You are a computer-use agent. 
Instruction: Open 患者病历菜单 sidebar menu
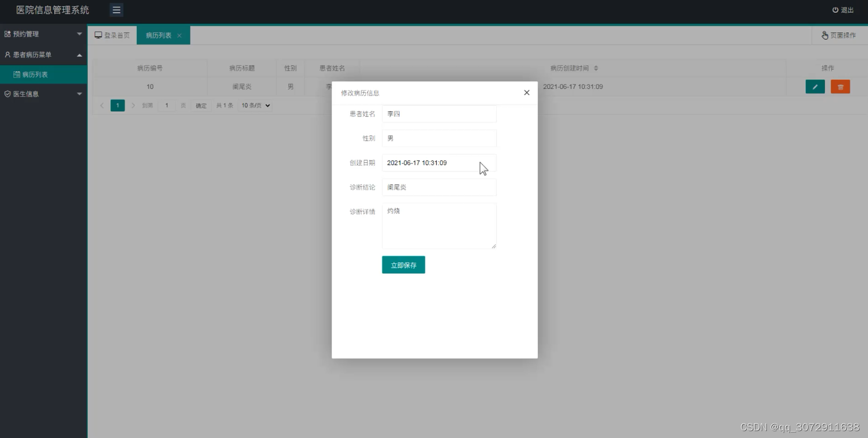click(x=44, y=55)
